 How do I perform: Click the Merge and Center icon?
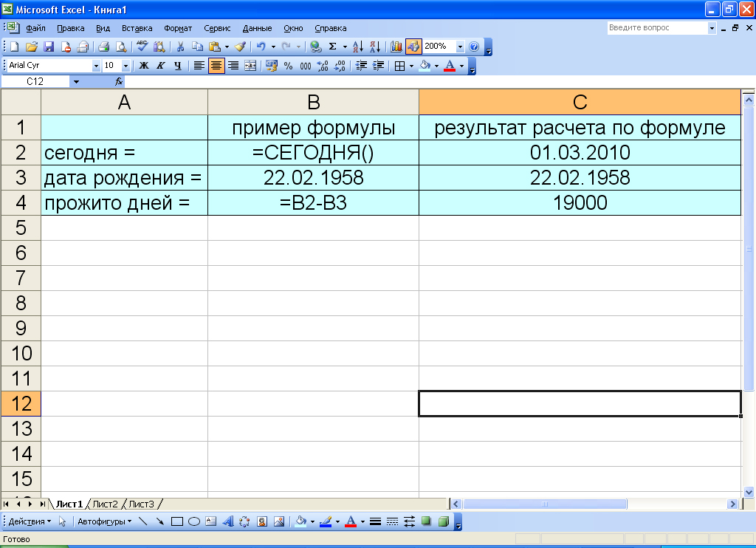pos(250,66)
